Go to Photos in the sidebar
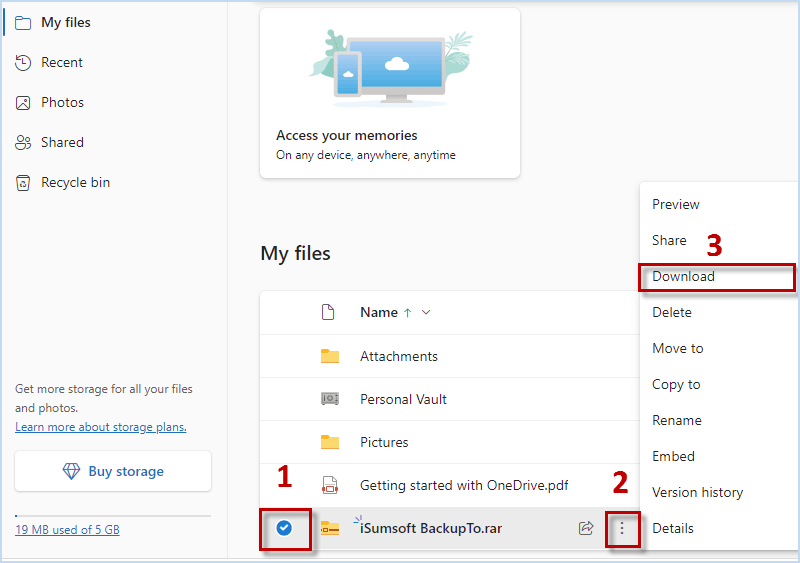 coord(62,103)
